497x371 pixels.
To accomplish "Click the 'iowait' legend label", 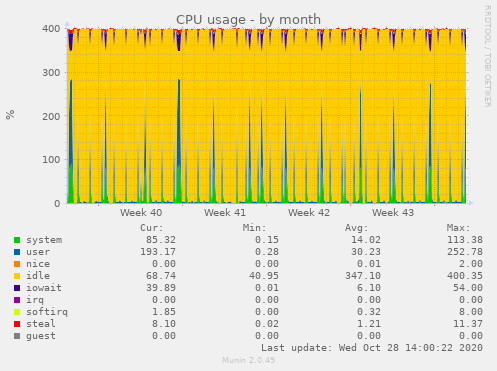I will pos(44,288).
